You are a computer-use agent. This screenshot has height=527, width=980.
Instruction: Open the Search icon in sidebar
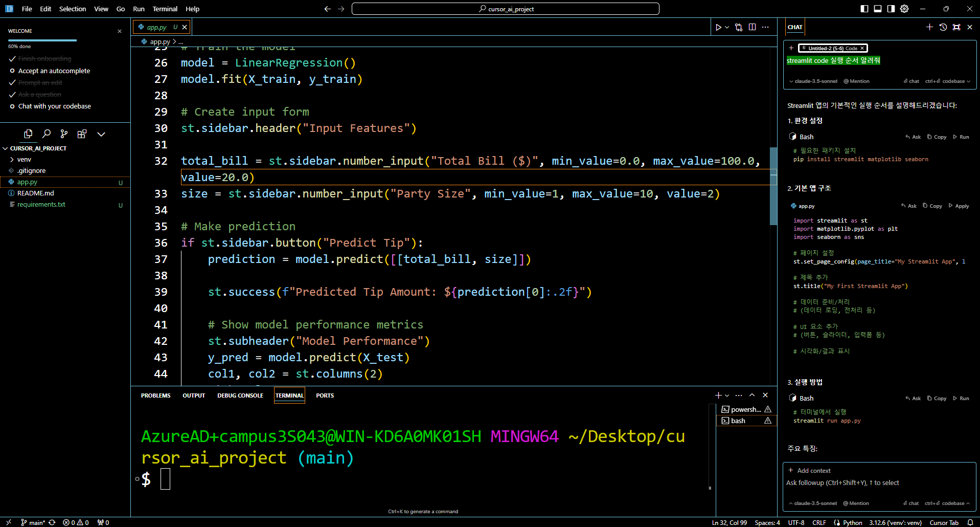click(x=47, y=134)
